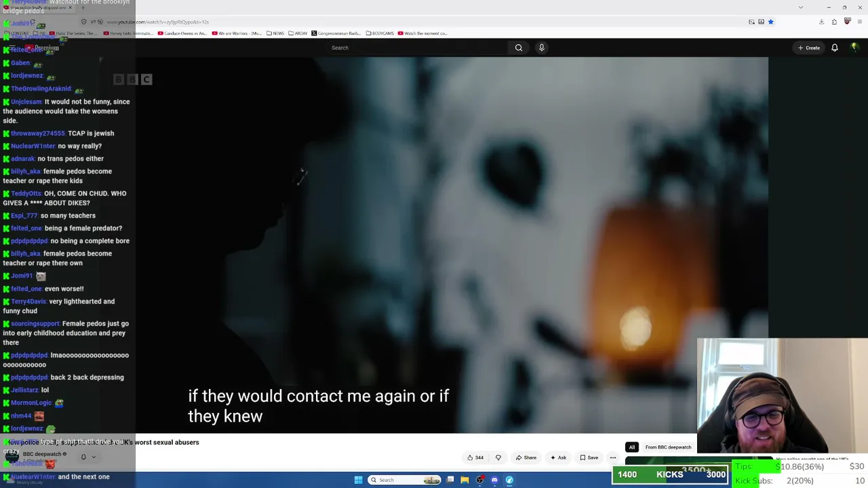Image resolution: width=868 pixels, height=488 pixels.
Task: Open the YouTube notifications bell
Action: tap(835, 47)
